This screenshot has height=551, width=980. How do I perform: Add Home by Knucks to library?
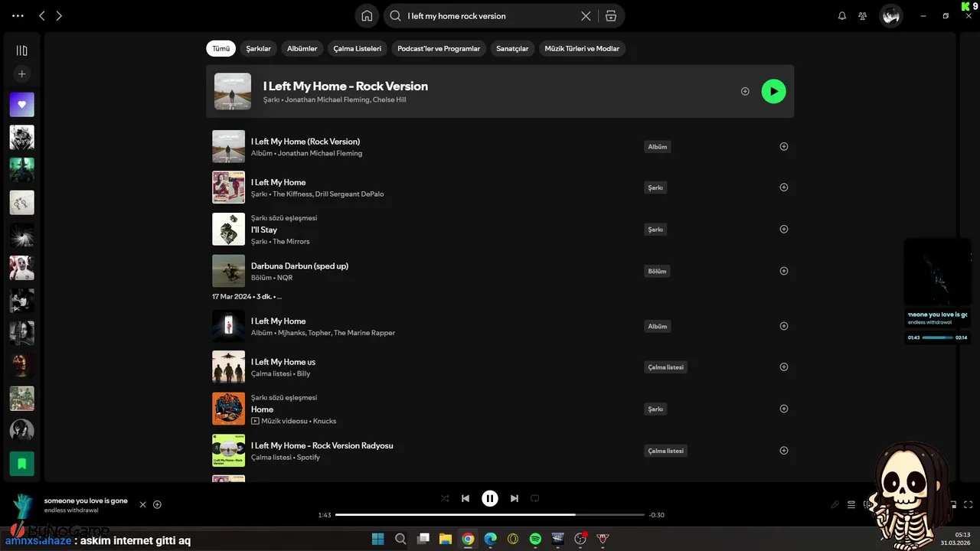[783, 409]
